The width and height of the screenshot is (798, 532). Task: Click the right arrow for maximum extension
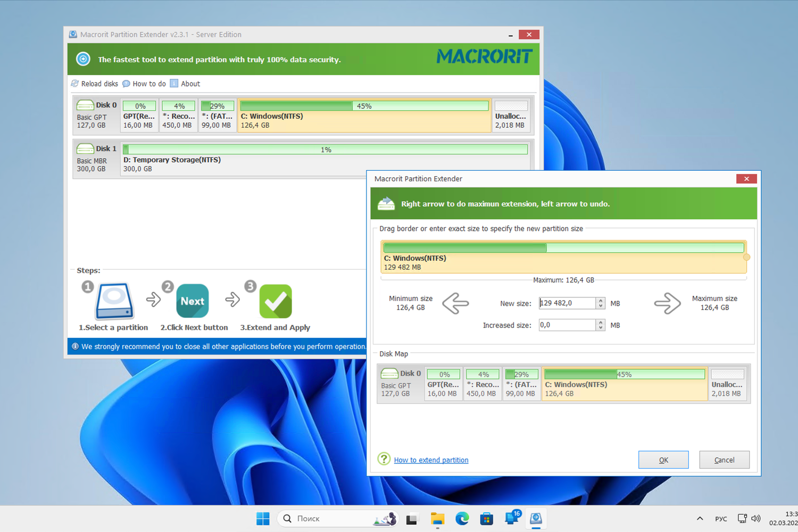(667, 303)
